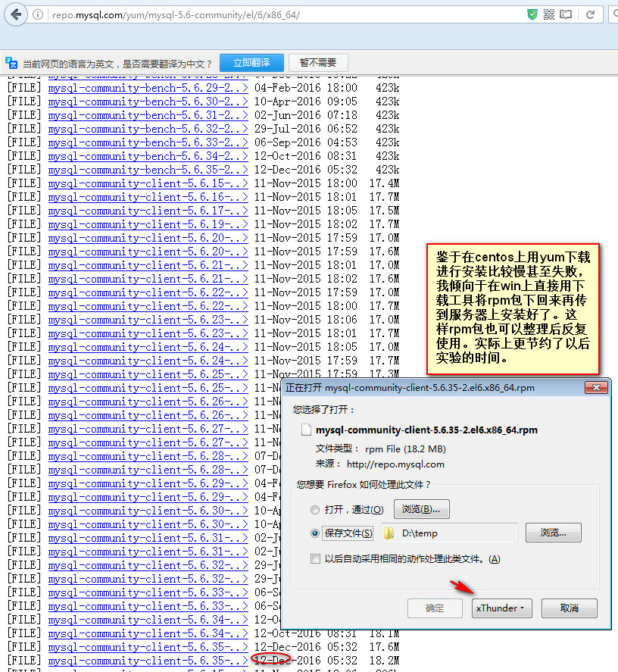Click the D:\temp save path field
This screenshot has height=672, width=618.
(449, 533)
